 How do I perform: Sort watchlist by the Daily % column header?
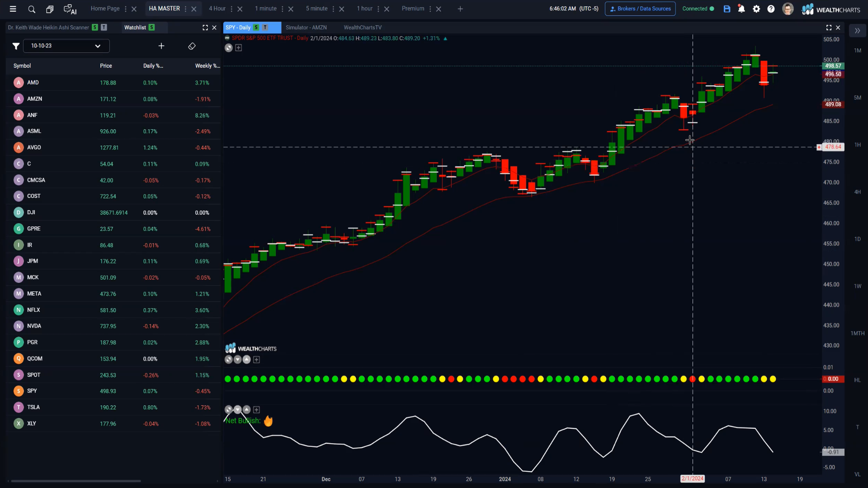click(153, 66)
